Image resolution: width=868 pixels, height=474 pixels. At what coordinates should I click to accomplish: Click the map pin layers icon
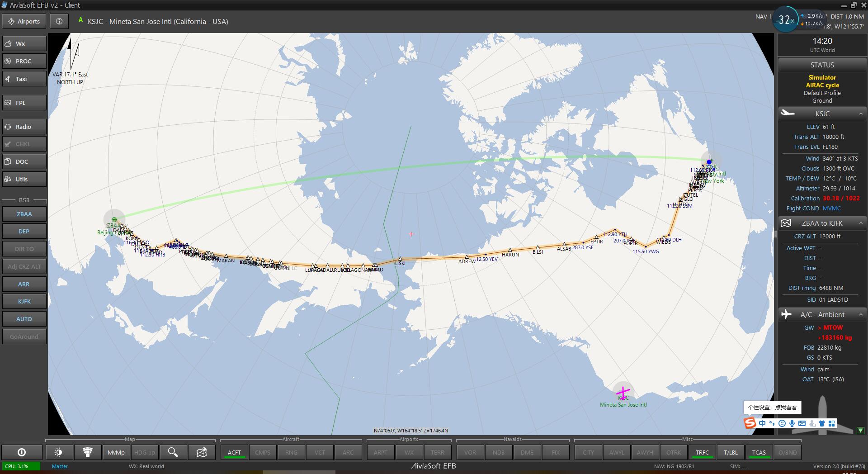pyautogui.click(x=202, y=452)
